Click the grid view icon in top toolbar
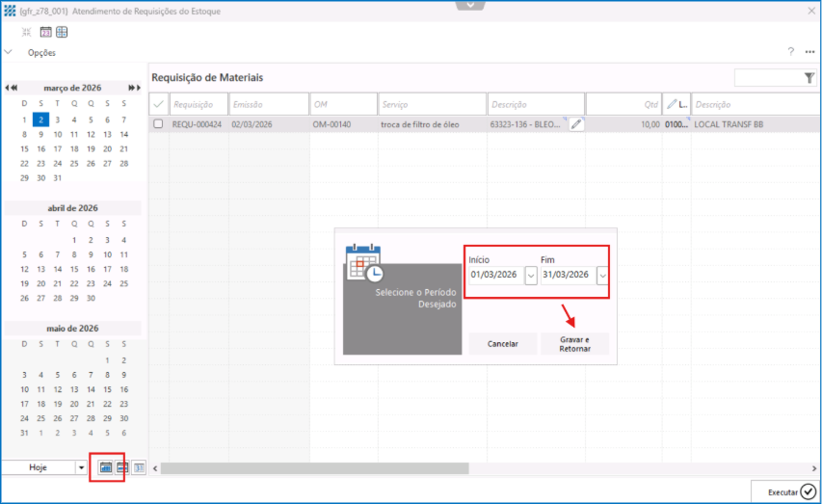Screen dimensions: 822x504 tap(61, 32)
